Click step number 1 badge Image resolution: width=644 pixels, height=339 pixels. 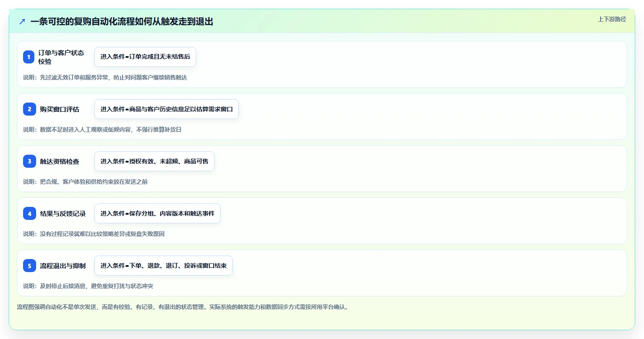coord(29,57)
